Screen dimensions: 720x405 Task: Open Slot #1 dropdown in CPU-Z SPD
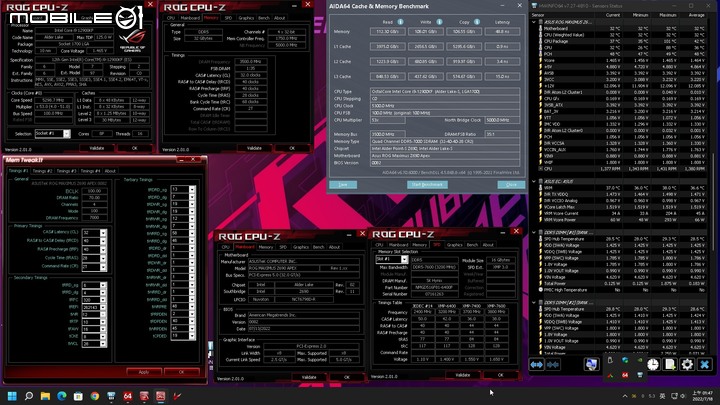(x=404, y=259)
